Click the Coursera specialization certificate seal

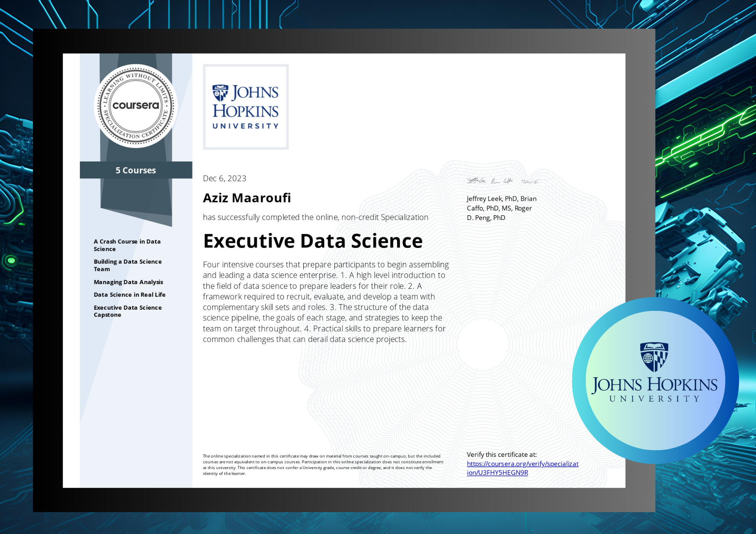pyautogui.click(x=135, y=106)
